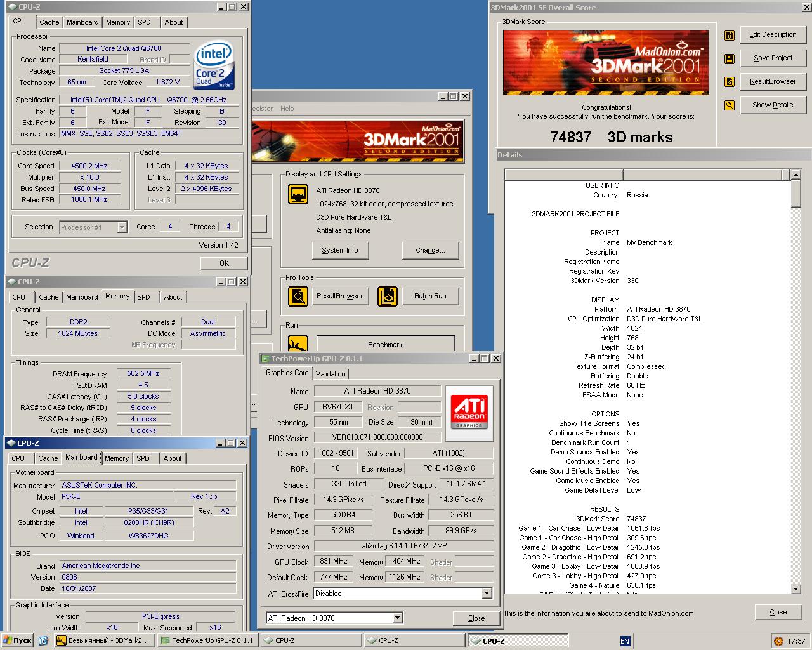Click the Edit Description icon in 3DMark Score
The width and height of the screenshot is (812, 650).
tap(730, 36)
